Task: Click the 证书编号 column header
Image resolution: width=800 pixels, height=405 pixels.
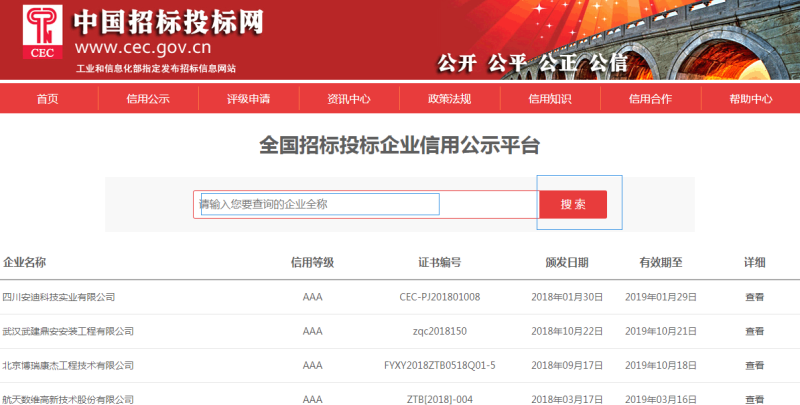Action: (x=440, y=262)
